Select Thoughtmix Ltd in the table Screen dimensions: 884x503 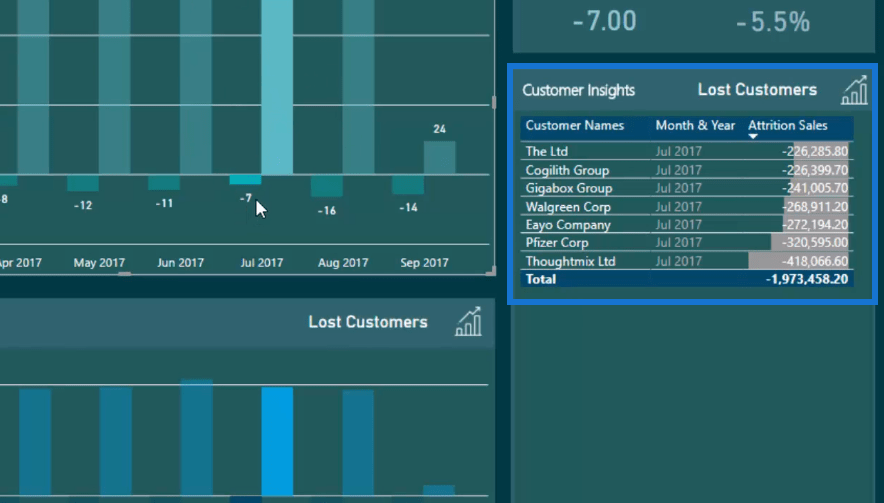(571, 261)
